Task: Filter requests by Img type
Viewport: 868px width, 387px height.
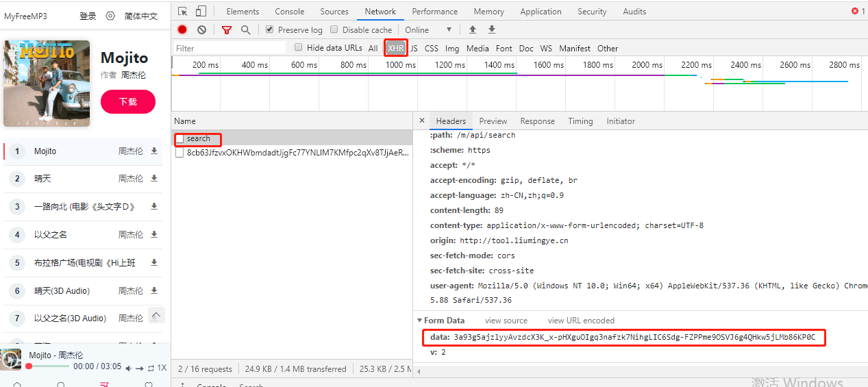Action: 452,49
